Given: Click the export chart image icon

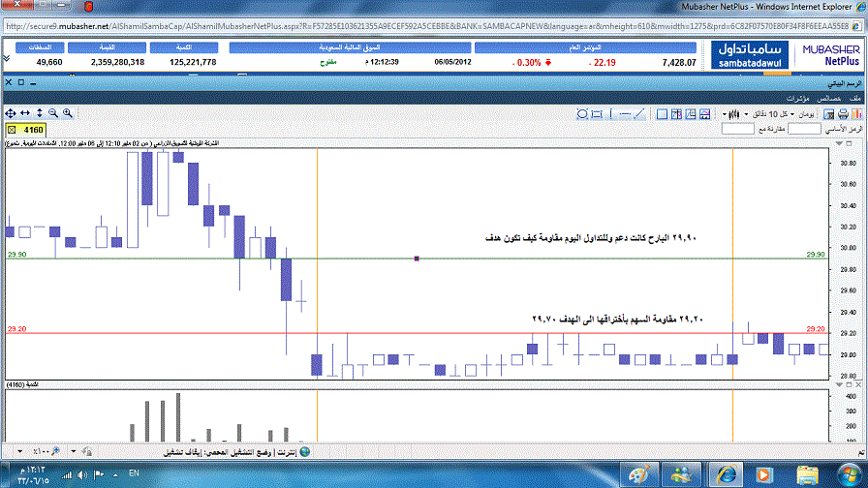Looking at the screenshot, I should click(828, 114).
